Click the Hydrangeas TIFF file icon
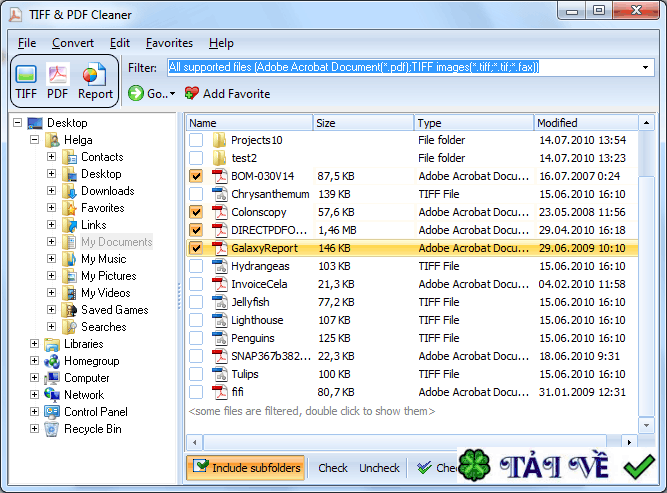 pos(219,266)
